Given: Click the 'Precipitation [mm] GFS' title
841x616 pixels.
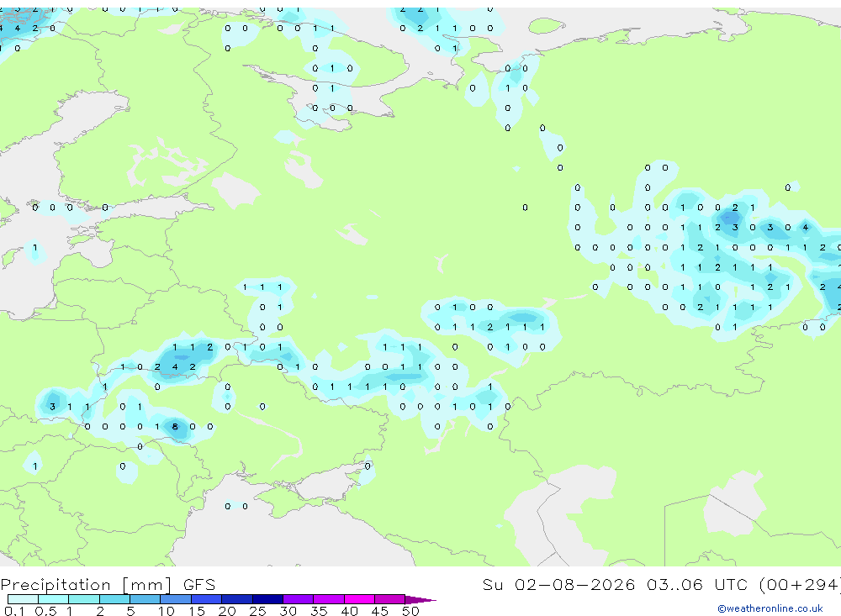Looking at the screenshot, I should pos(108,584).
